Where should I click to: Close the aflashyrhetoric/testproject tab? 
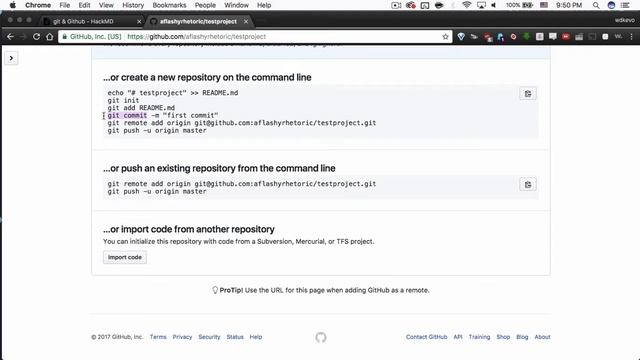[x=246, y=21]
